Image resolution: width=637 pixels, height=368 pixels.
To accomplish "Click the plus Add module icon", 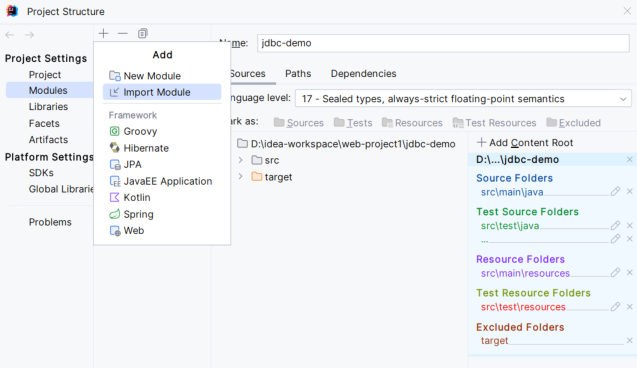I will pos(103,33).
